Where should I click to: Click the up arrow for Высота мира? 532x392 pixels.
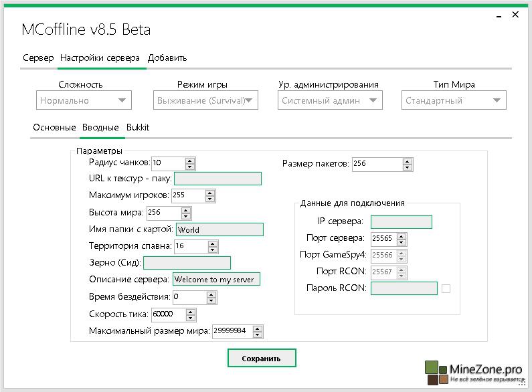pos(186,210)
